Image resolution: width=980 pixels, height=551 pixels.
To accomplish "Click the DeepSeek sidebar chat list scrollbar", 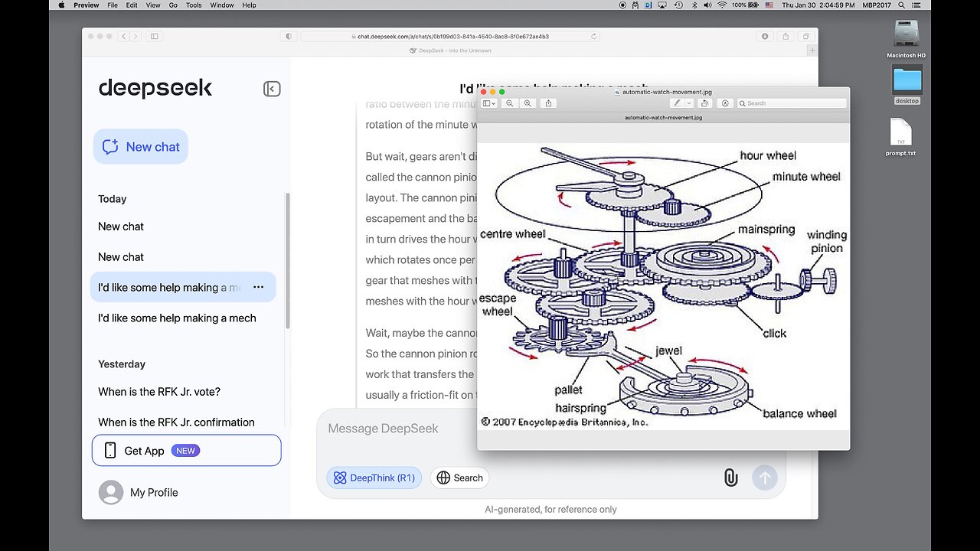I will click(288, 260).
